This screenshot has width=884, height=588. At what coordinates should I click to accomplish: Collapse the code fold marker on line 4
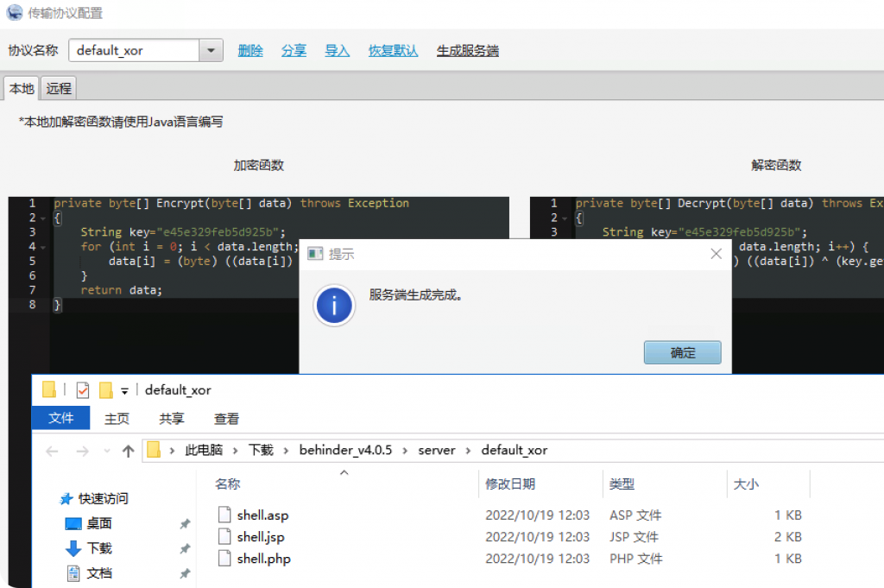point(43,247)
